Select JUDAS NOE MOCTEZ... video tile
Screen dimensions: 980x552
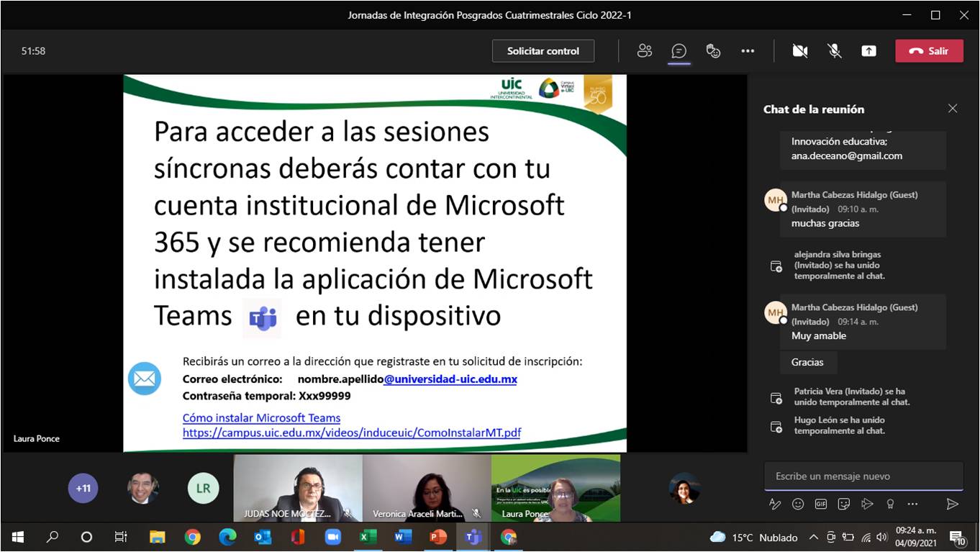(298, 489)
